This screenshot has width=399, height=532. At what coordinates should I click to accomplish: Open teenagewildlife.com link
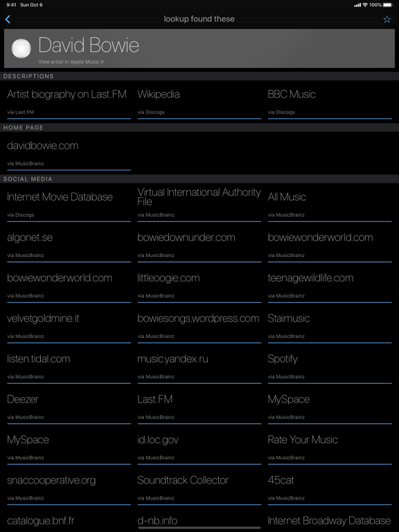click(330, 286)
